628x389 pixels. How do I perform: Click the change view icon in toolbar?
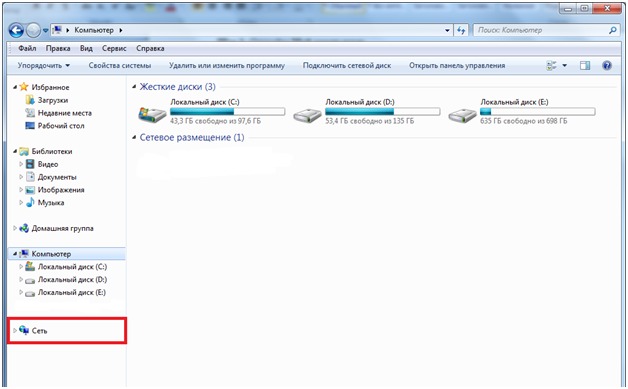[552, 66]
